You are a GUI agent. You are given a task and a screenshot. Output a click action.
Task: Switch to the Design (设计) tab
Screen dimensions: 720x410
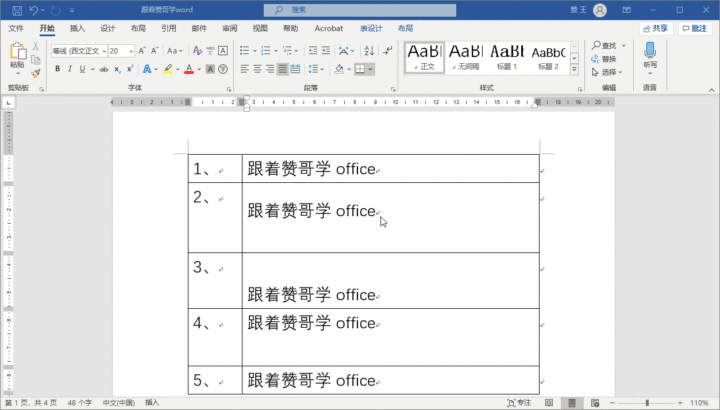pos(107,28)
